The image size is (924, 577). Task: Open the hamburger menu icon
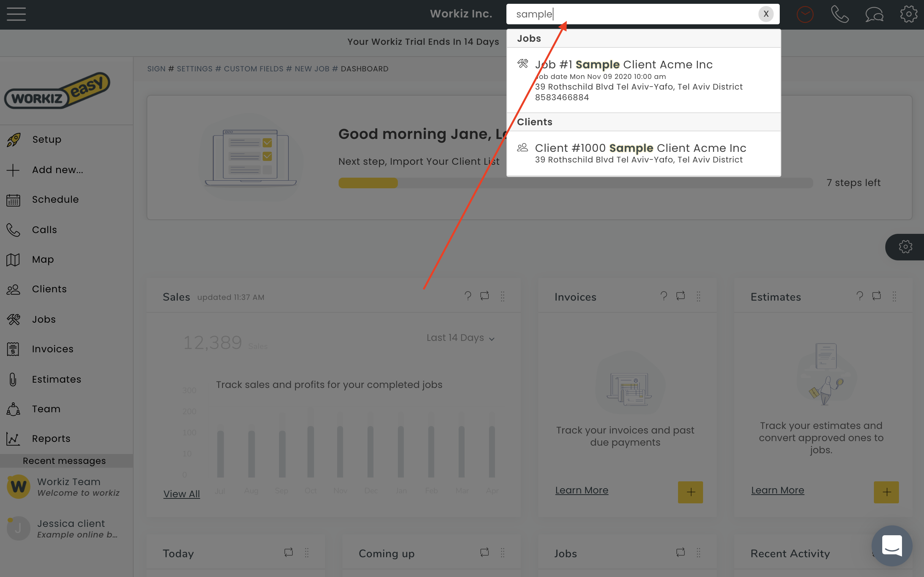coord(16,14)
